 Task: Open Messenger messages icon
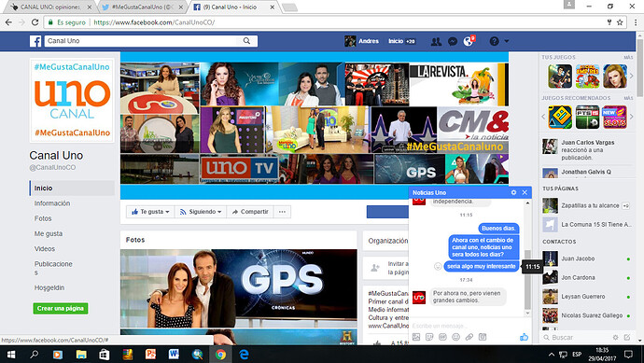453,41
